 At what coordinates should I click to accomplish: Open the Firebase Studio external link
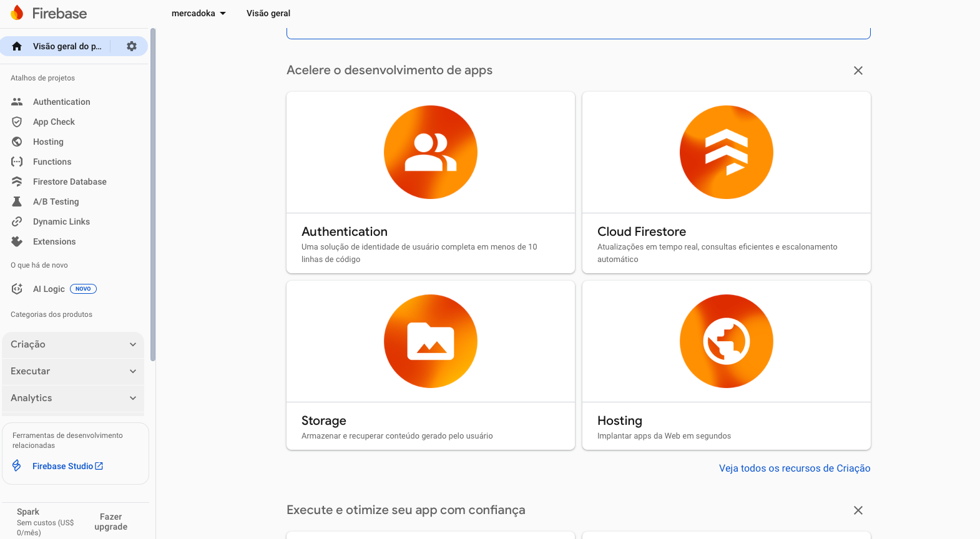(67, 466)
